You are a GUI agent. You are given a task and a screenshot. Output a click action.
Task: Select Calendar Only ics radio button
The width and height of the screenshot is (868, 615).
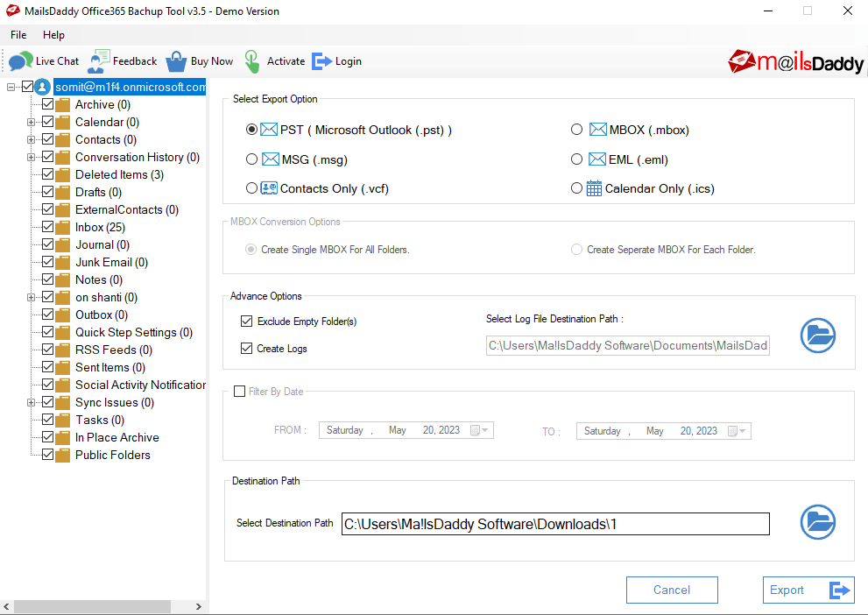pos(576,188)
